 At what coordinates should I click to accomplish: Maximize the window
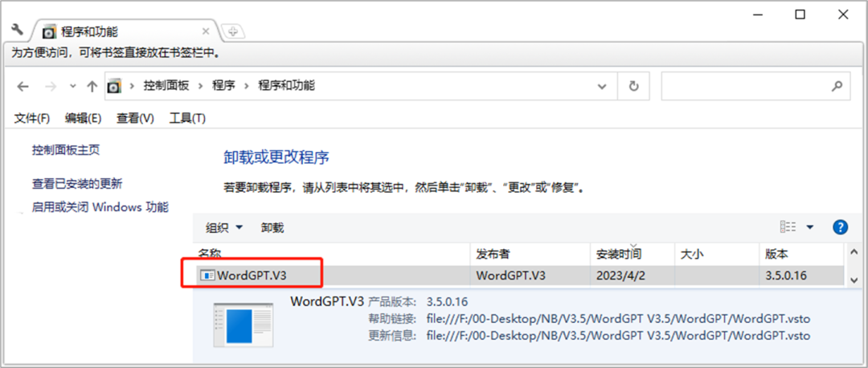800,15
